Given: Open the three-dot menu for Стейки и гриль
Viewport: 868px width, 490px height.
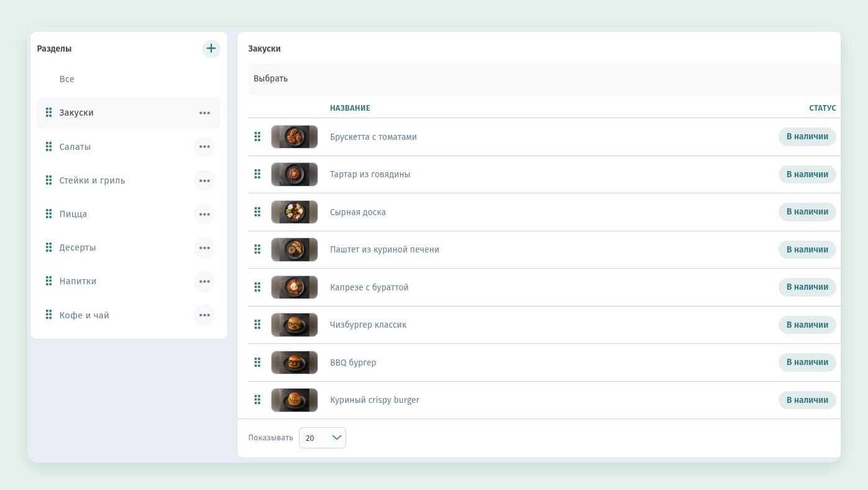Looking at the screenshot, I should (204, 180).
